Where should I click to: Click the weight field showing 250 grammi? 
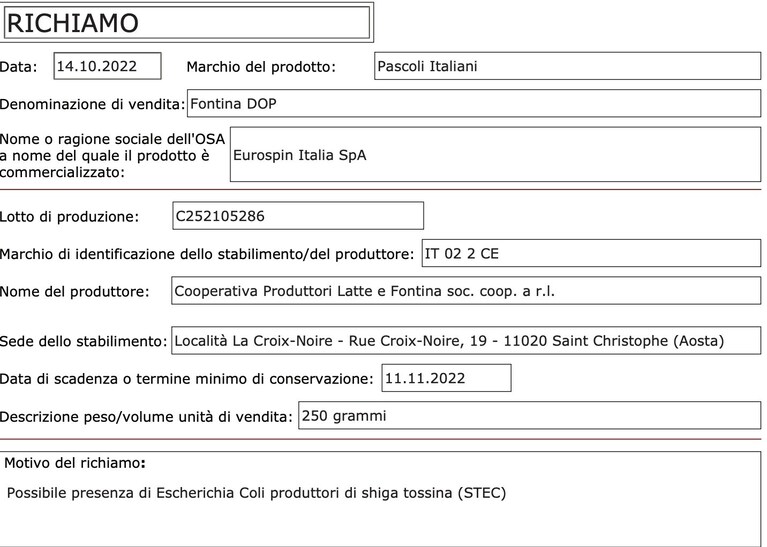point(530,416)
